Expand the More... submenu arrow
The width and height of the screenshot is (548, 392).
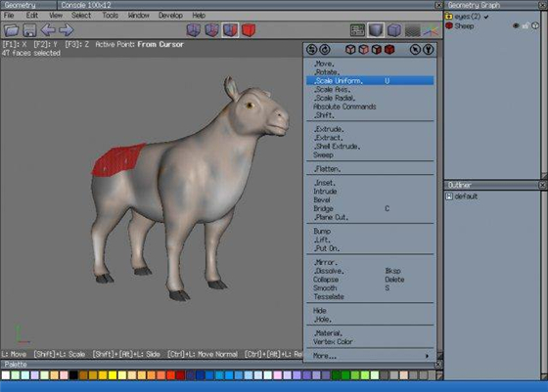click(x=427, y=356)
